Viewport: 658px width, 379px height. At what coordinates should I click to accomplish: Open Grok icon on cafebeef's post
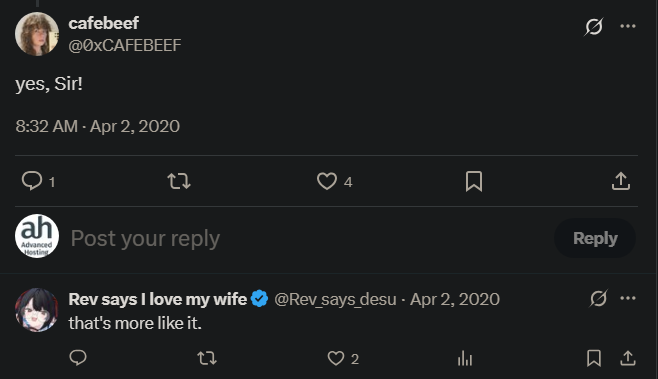point(594,26)
